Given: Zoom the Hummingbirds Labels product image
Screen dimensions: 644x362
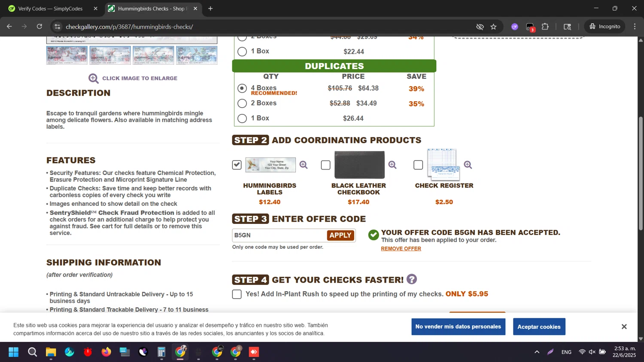Looking at the screenshot, I should coord(304,165).
